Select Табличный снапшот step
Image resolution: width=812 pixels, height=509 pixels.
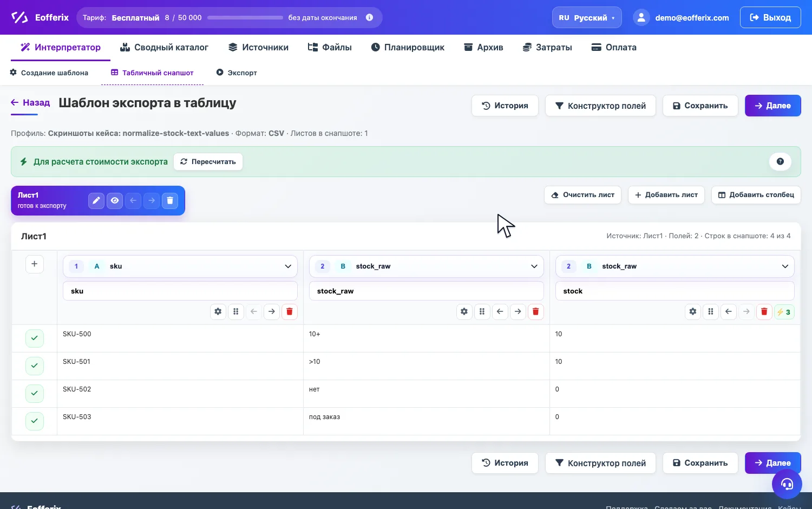pyautogui.click(x=152, y=73)
